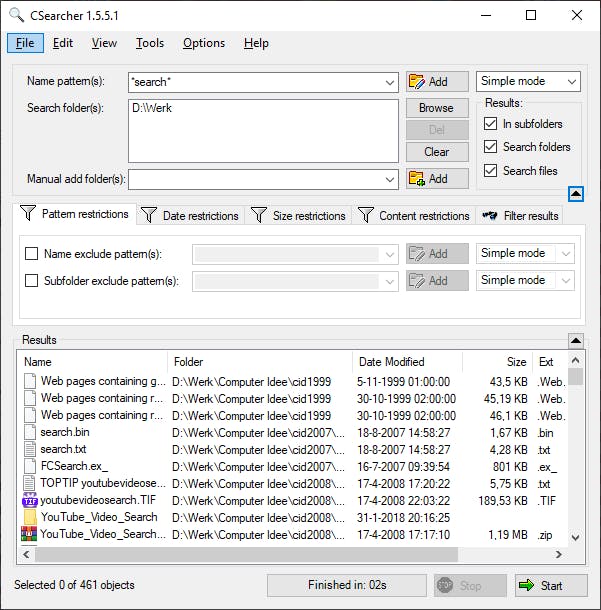Open Simple mode dropdown for Subfolder exclude
Screen dimensions: 601x610
566,280
